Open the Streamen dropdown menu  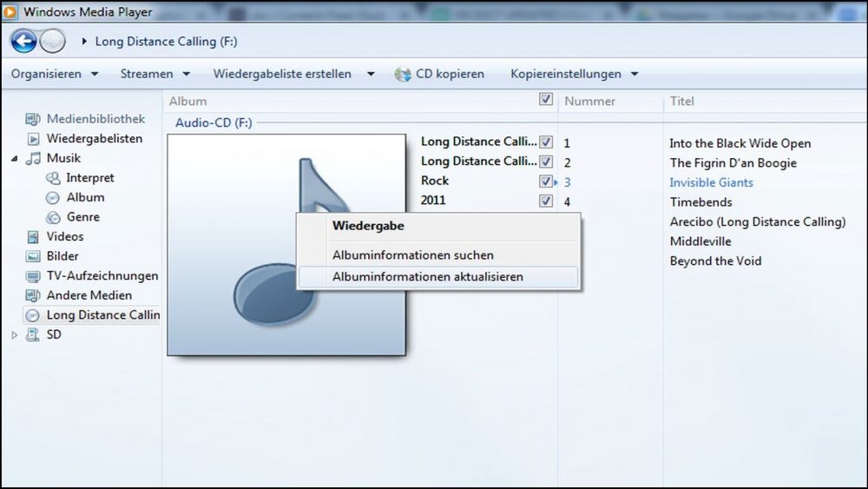tap(155, 74)
